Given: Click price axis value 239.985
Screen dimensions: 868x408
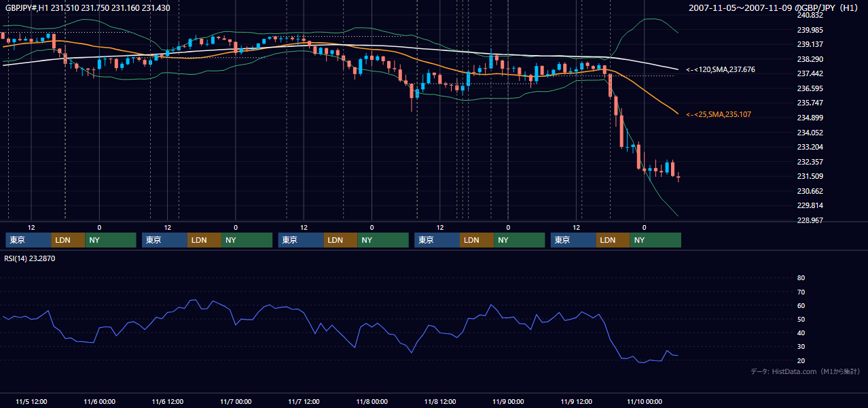Looking at the screenshot, I should [x=810, y=30].
